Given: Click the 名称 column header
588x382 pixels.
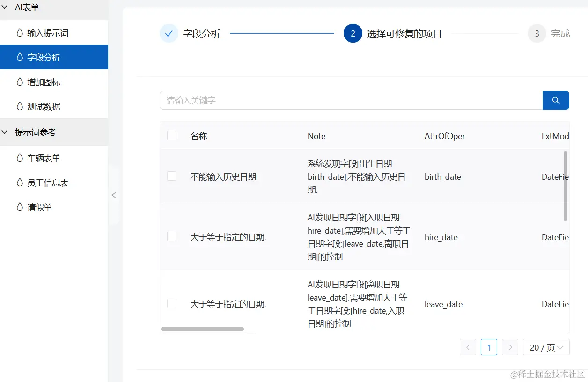Looking at the screenshot, I should point(199,136).
